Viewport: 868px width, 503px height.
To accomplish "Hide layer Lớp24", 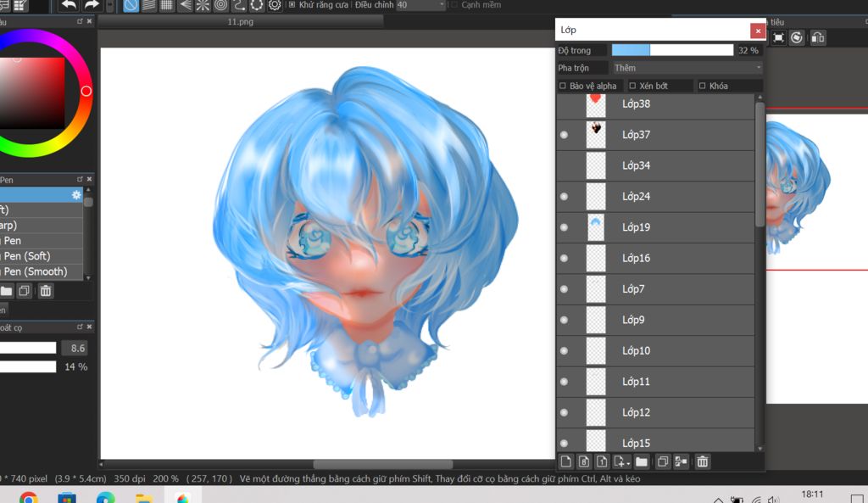I will click(x=564, y=197).
